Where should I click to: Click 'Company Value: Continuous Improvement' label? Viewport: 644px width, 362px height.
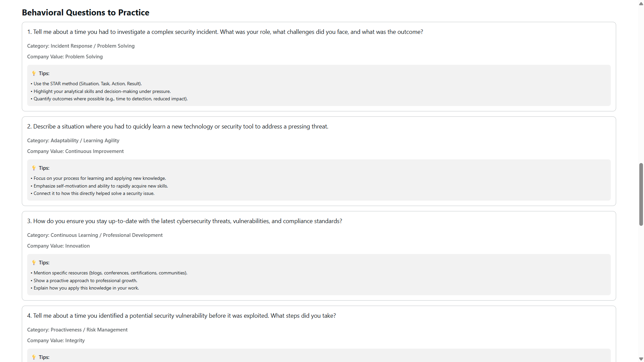pyautogui.click(x=76, y=151)
